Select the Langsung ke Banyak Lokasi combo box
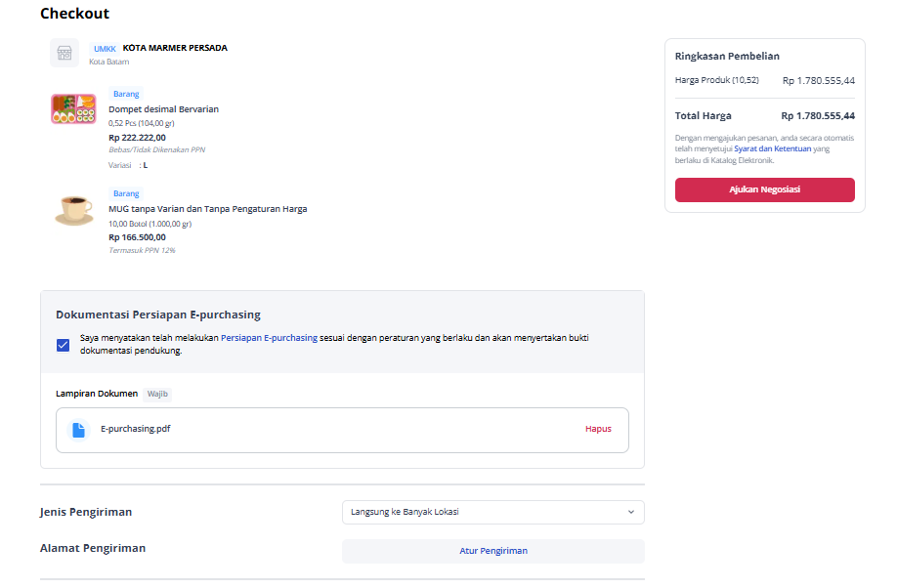The width and height of the screenshot is (897, 588). 493,512
